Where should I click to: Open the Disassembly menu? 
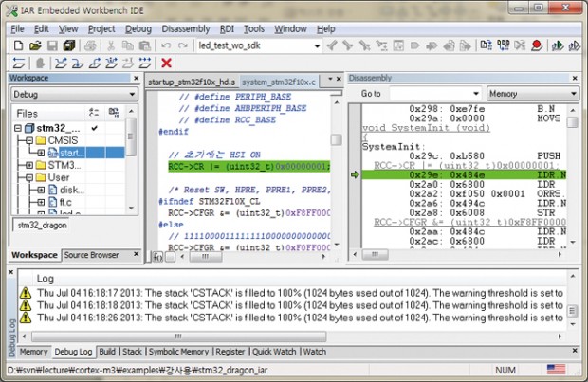pyautogui.click(x=186, y=28)
